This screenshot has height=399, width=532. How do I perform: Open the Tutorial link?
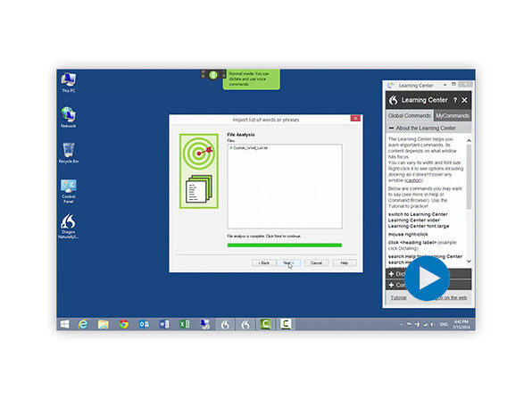[398, 297]
